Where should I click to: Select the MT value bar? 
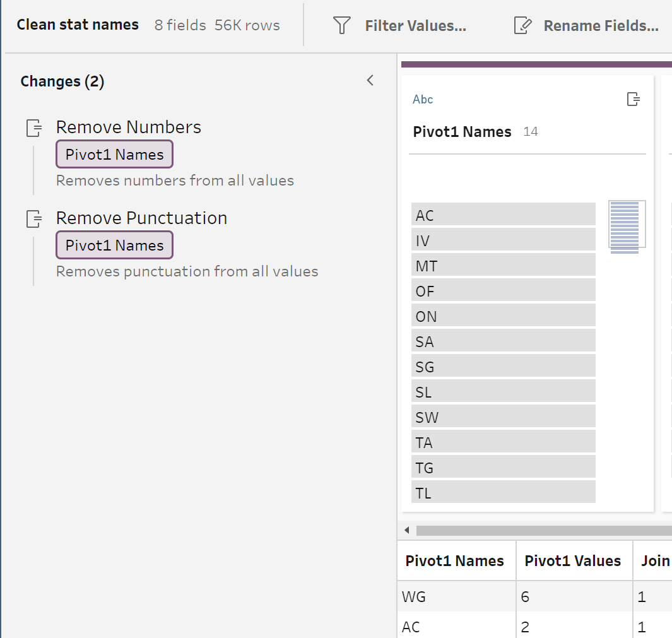503,266
